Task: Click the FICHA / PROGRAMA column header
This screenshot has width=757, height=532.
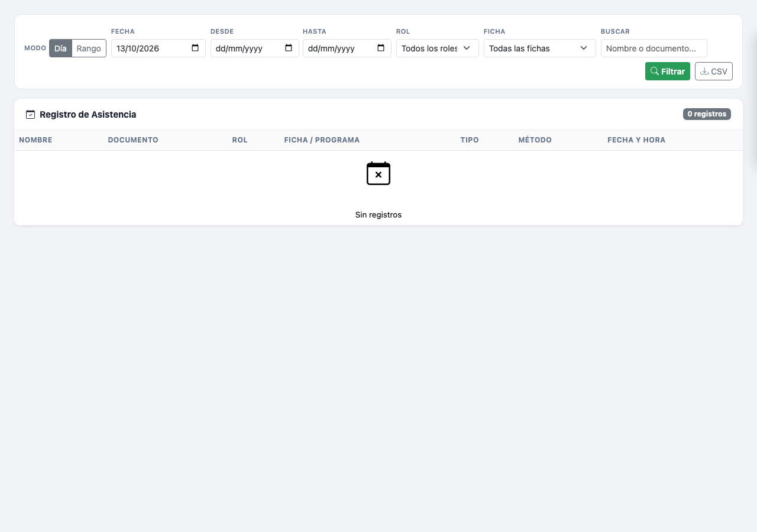Action: pos(322,140)
